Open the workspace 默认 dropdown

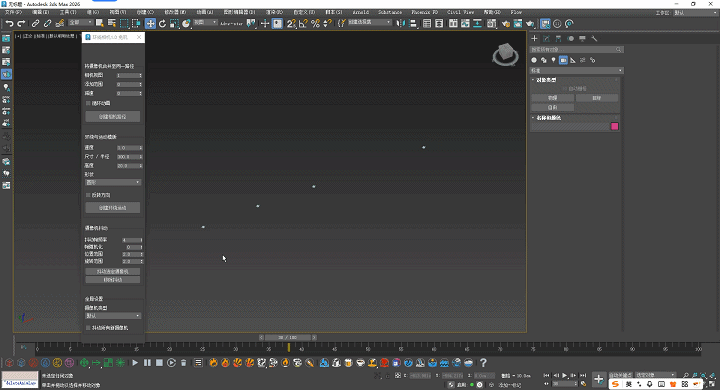pyautogui.click(x=695, y=13)
